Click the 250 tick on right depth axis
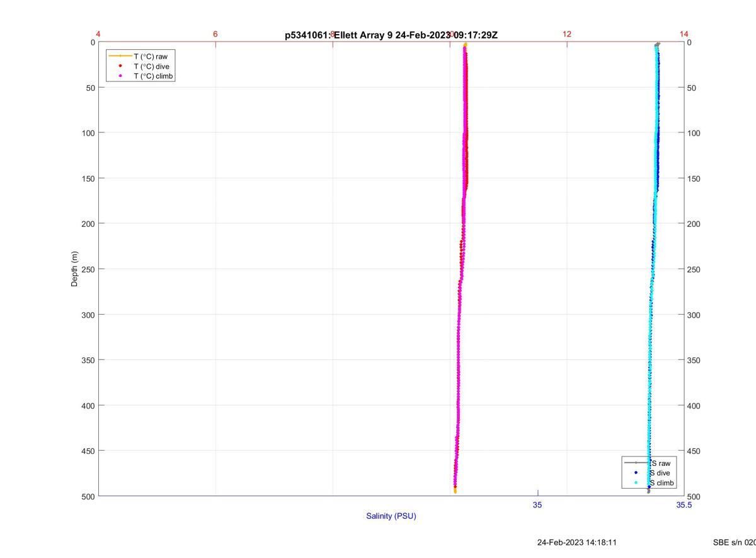Viewport: 756px width, 558px height. coord(694,269)
